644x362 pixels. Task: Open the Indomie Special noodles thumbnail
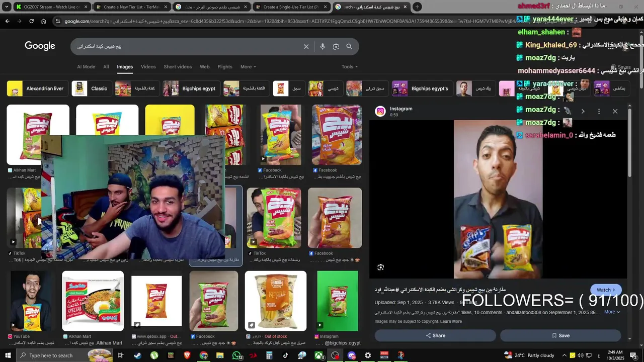93,301
